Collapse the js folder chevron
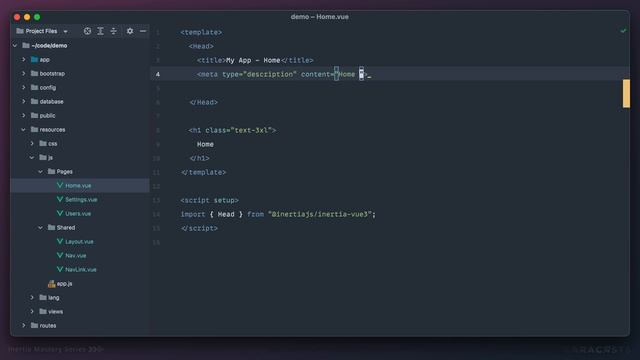This screenshot has height=360, width=640. [x=32, y=158]
